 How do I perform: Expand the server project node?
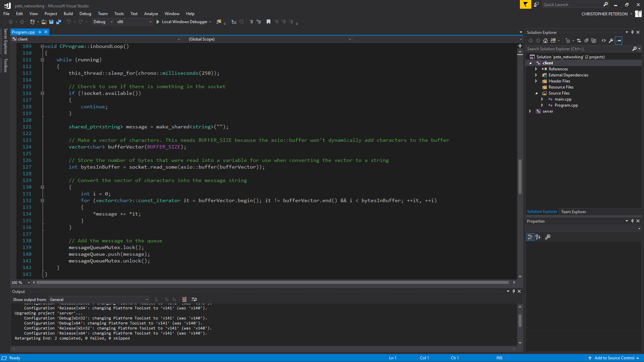pyautogui.click(x=530, y=111)
